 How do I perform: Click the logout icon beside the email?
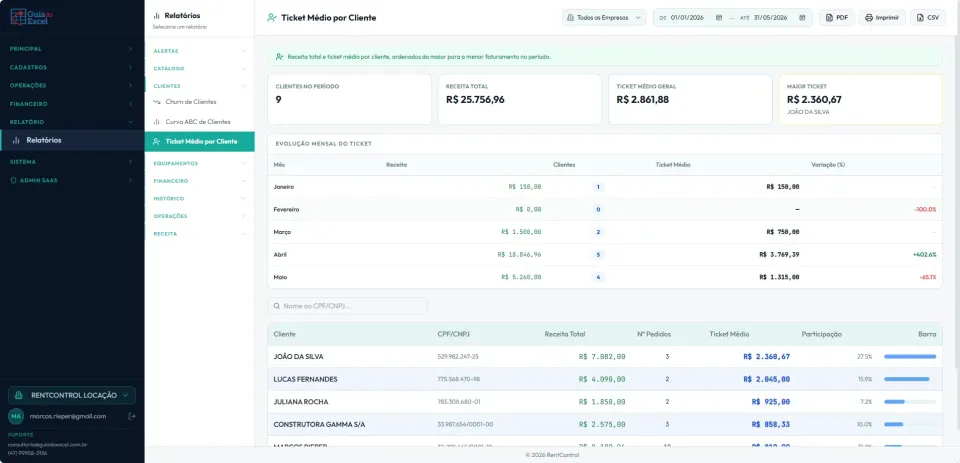[x=132, y=416]
